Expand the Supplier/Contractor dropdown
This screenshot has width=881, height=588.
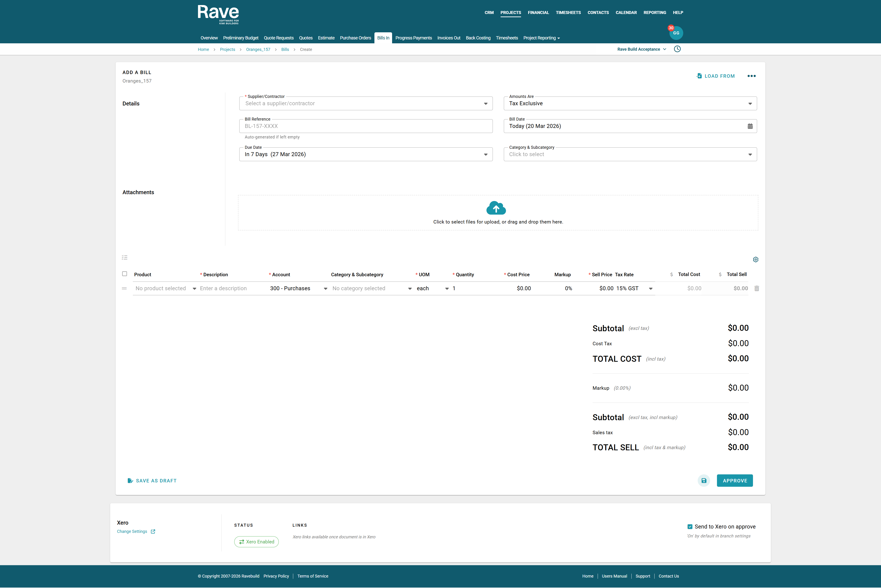(366, 103)
